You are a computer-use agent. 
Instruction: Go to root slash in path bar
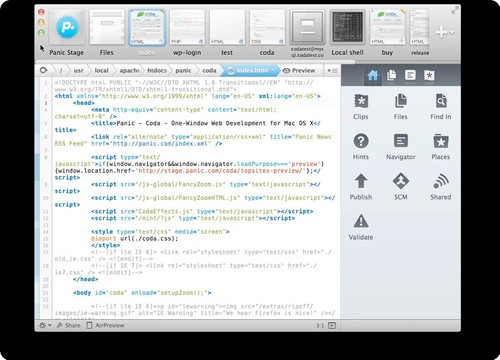point(61,70)
